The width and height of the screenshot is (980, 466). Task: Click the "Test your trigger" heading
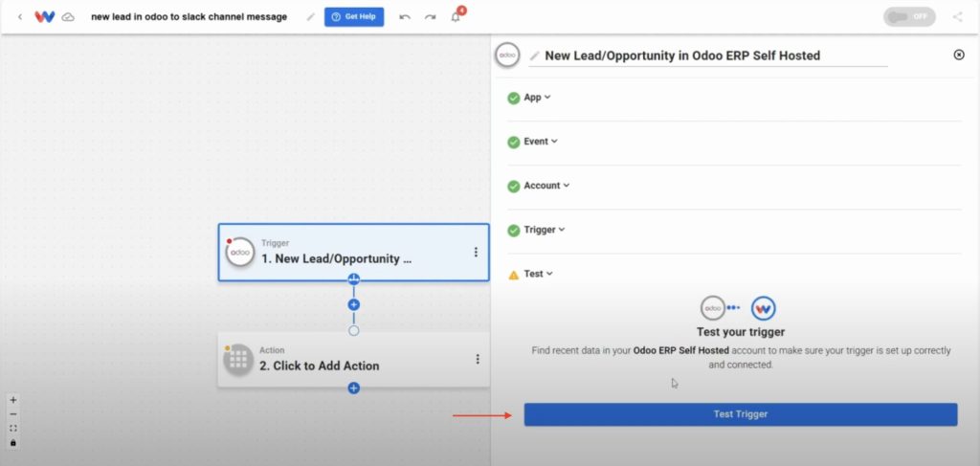tap(741, 332)
